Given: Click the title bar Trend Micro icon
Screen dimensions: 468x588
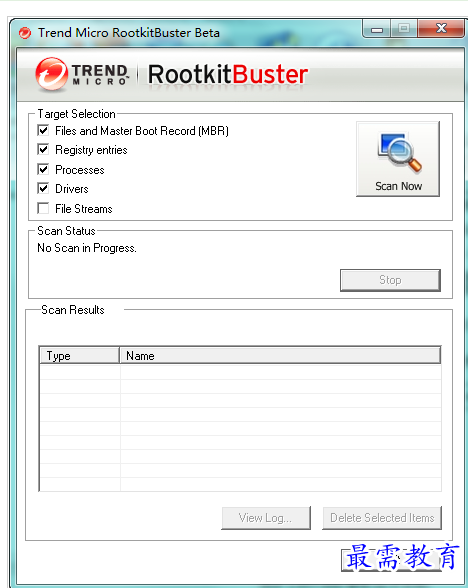Looking at the screenshot, I should coord(25,33).
